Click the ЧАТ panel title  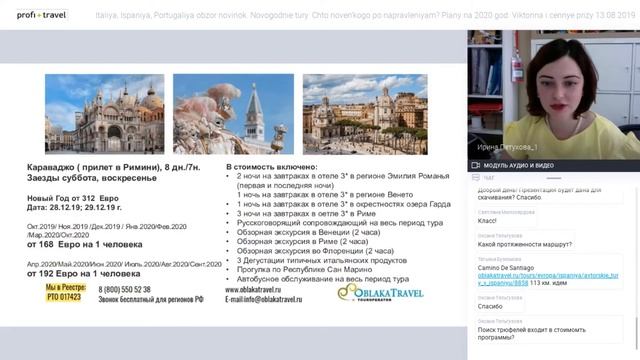point(488,178)
